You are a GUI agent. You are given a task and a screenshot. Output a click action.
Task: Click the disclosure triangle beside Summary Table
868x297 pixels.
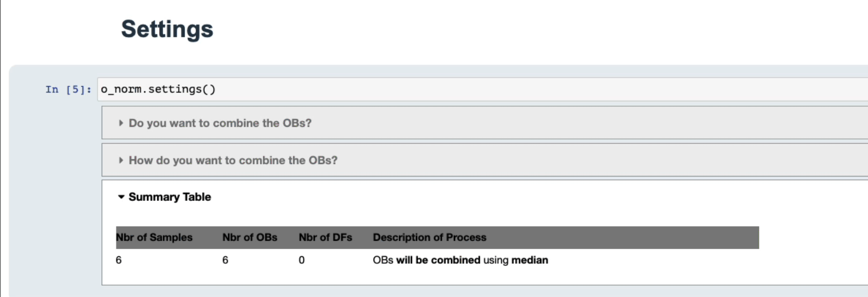[x=121, y=197]
